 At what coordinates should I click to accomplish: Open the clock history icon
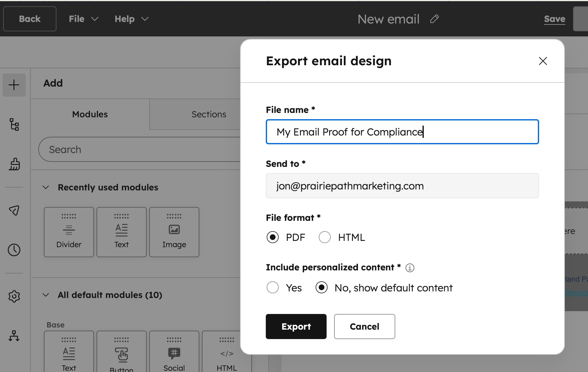[x=14, y=250]
